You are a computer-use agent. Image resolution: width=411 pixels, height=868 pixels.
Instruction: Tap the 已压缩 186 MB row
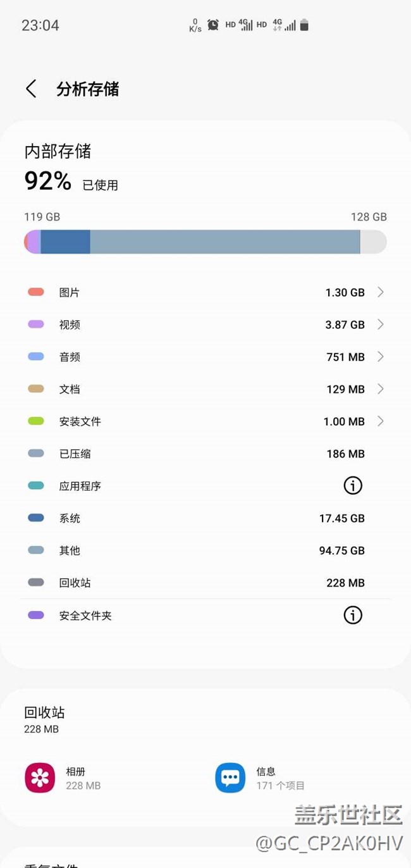coord(205,454)
